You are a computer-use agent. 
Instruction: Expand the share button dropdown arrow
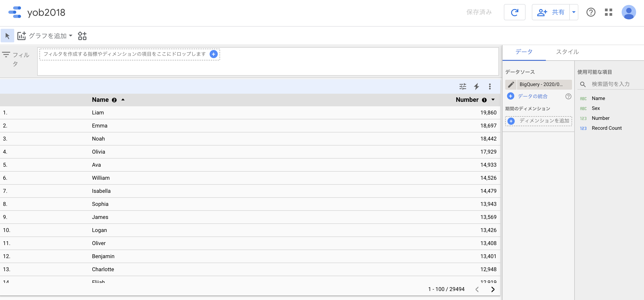point(574,12)
